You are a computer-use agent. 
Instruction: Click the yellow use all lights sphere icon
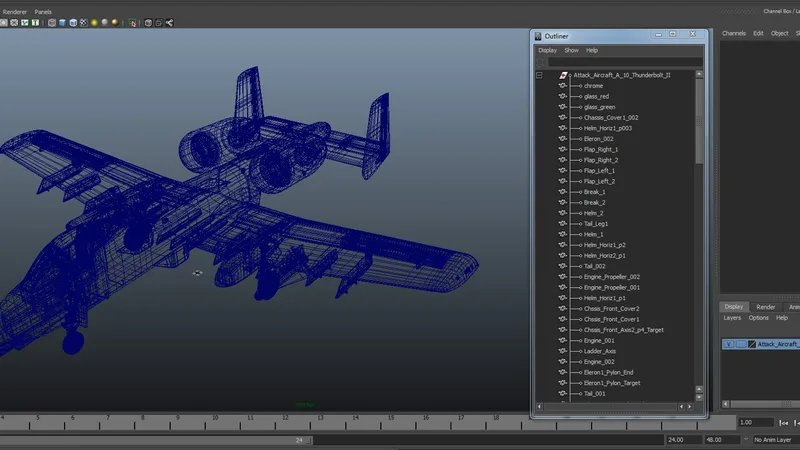(94, 22)
